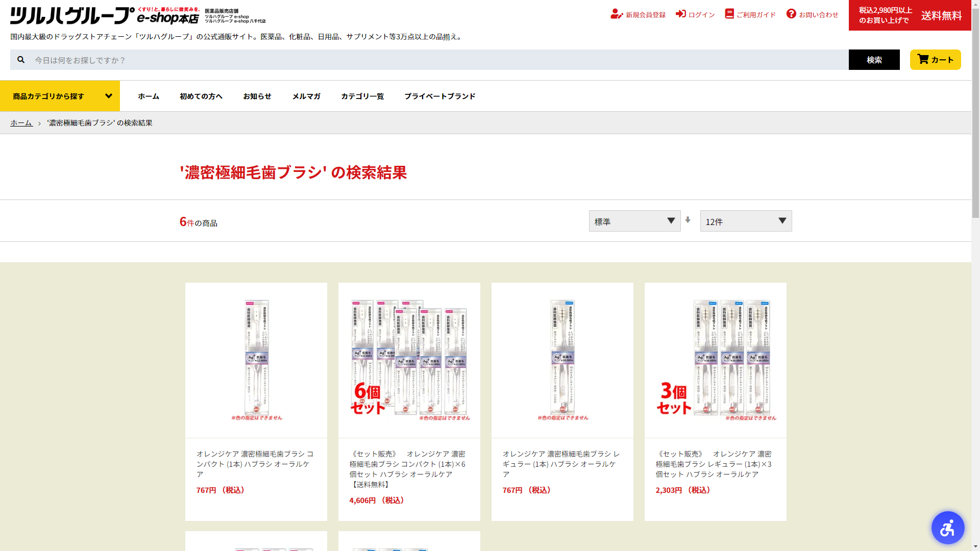Open the 6個セット toothbrush product image
This screenshot has height=551, width=980.
[x=409, y=360]
